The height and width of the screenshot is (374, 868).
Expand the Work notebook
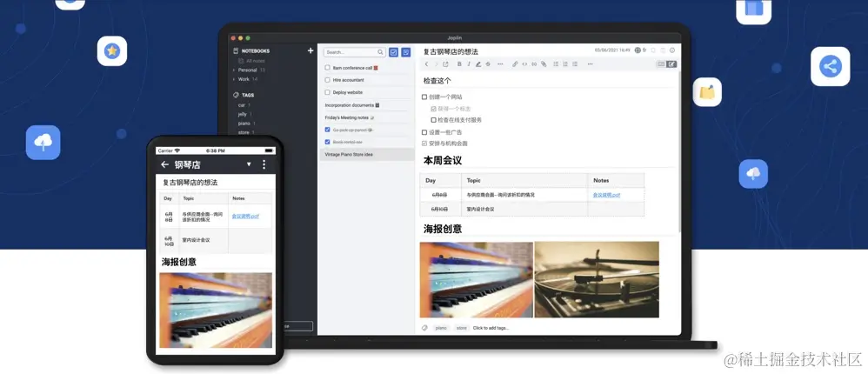[x=234, y=79]
